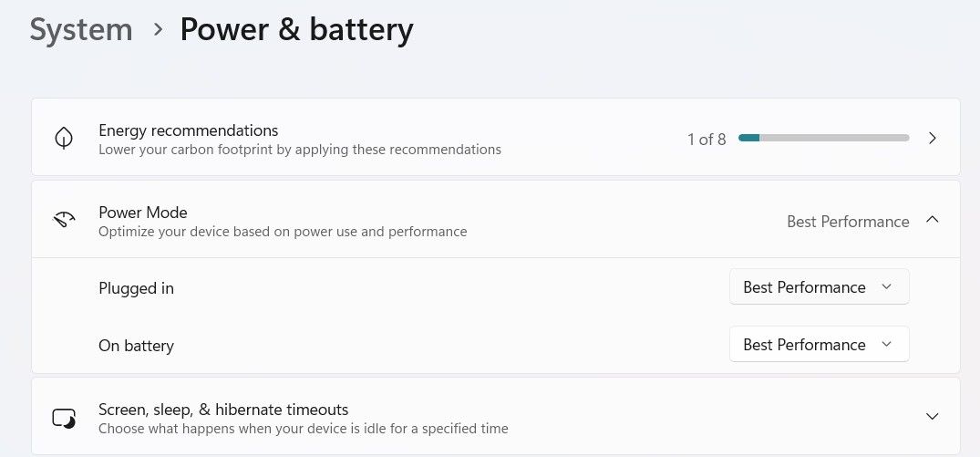Open the Energy recommendations title text
This screenshot has width=980, height=457.
189,130
